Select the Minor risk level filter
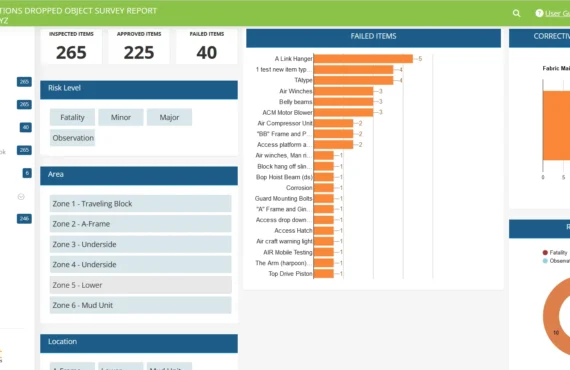 pyautogui.click(x=121, y=117)
